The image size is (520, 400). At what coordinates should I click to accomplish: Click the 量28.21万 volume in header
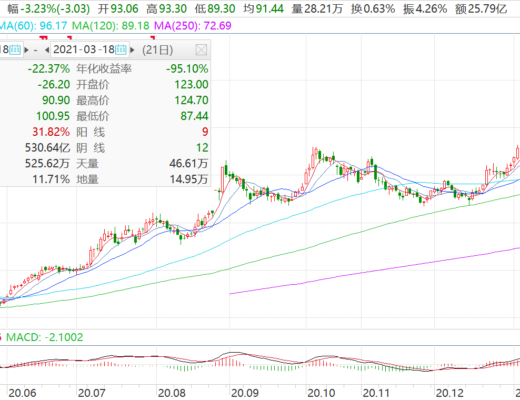(317, 9)
